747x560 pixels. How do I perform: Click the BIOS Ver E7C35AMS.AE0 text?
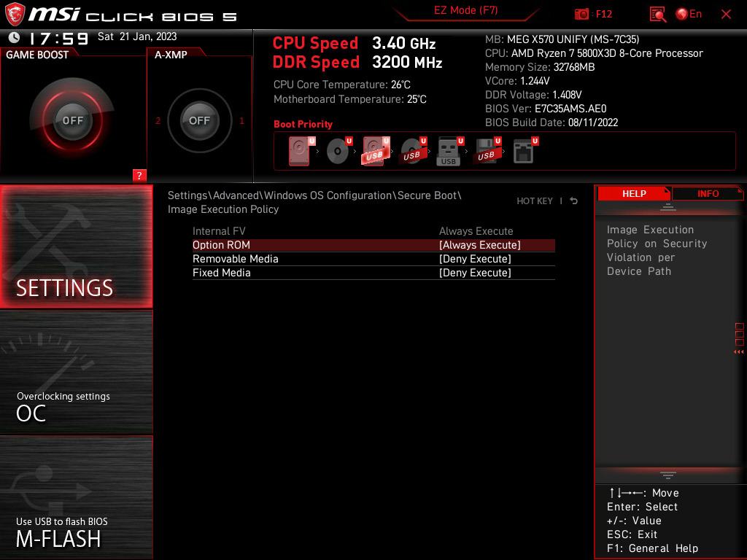[x=546, y=109]
